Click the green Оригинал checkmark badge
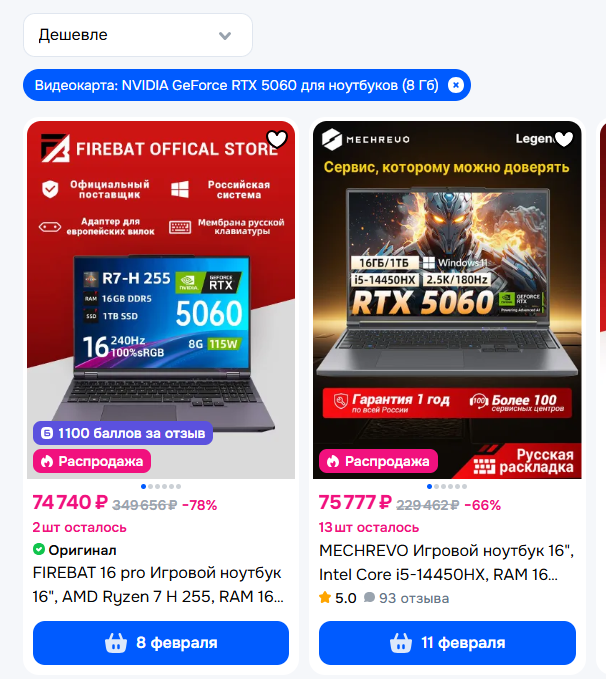 pyautogui.click(x=39, y=549)
